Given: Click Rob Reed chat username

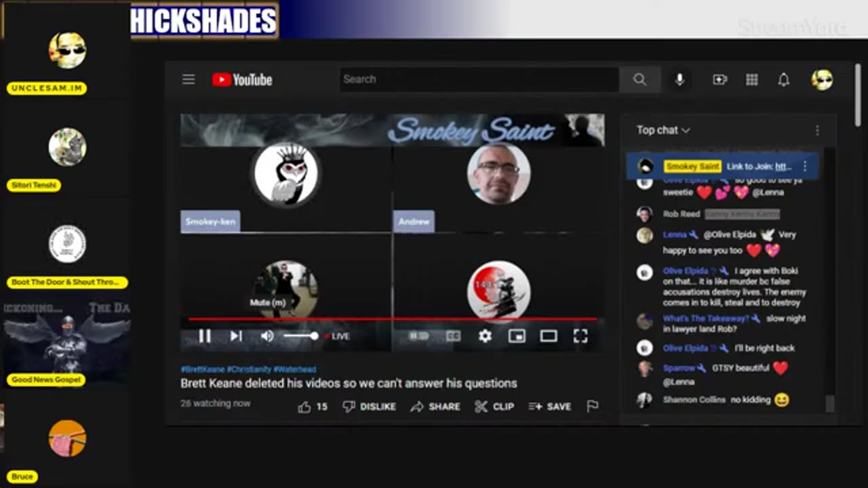Looking at the screenshot, I should (682, 213).
